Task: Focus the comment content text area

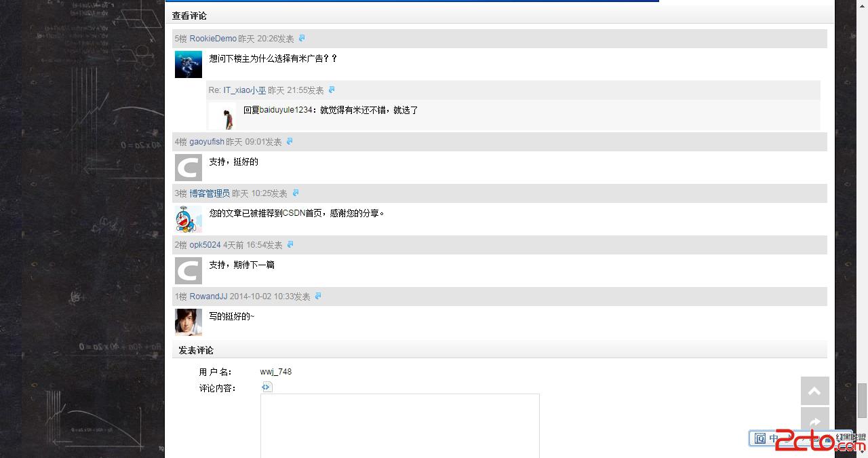Action: [400, 425]
